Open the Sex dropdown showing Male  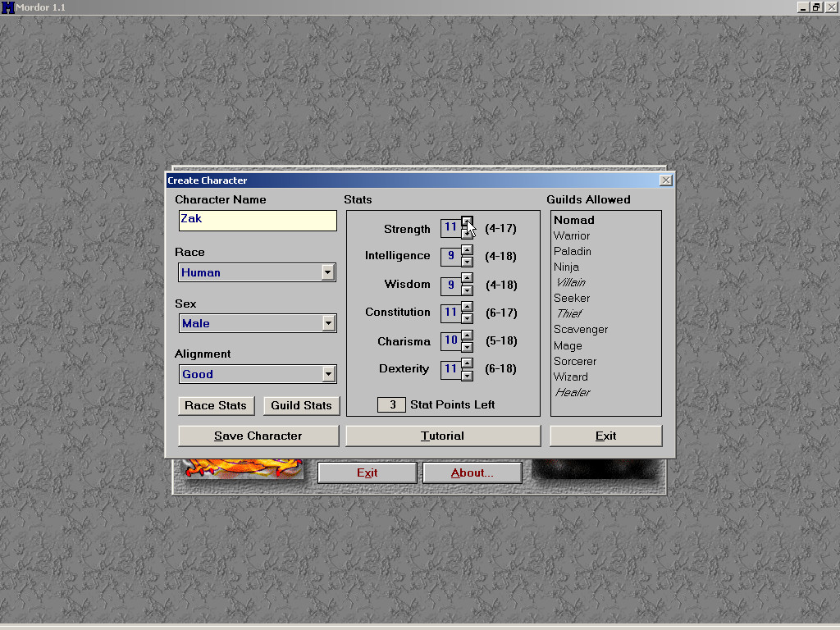point(257,323)
